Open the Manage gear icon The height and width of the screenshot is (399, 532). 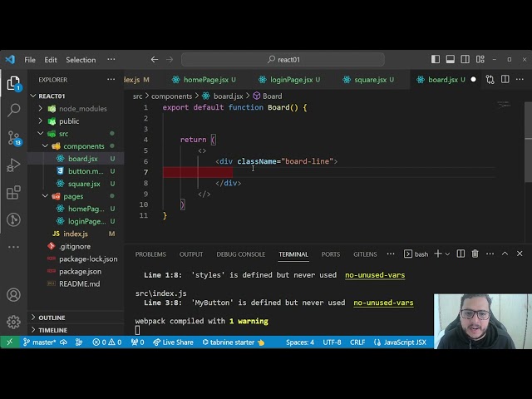pos(13,322)
